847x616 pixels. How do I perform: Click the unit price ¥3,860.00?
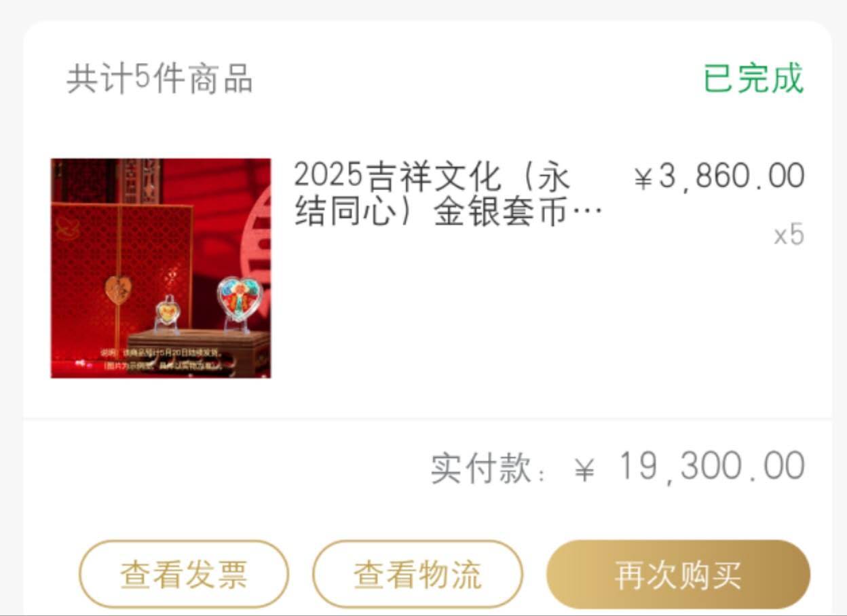click(719, 177)
